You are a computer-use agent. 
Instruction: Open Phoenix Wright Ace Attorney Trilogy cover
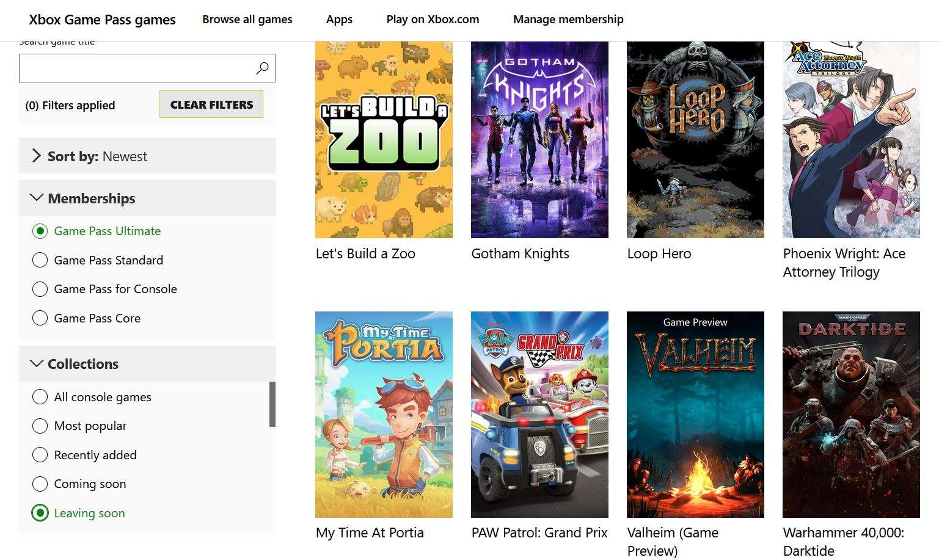[851, 140]
